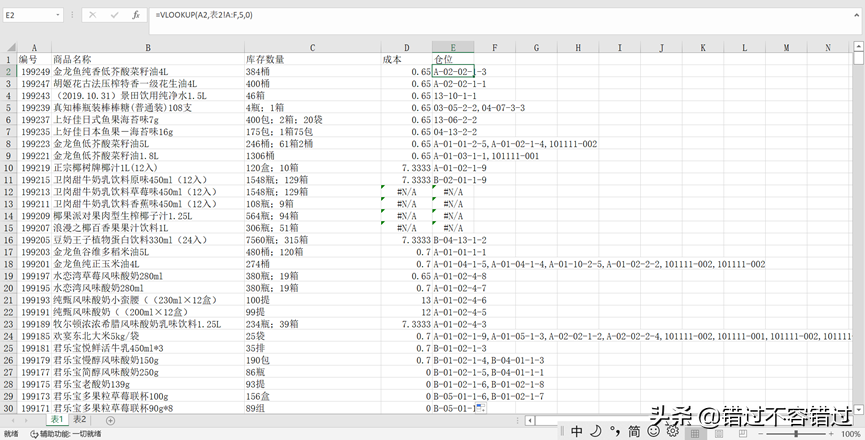Switch to Normal view in the status bar

pos(695,434)
